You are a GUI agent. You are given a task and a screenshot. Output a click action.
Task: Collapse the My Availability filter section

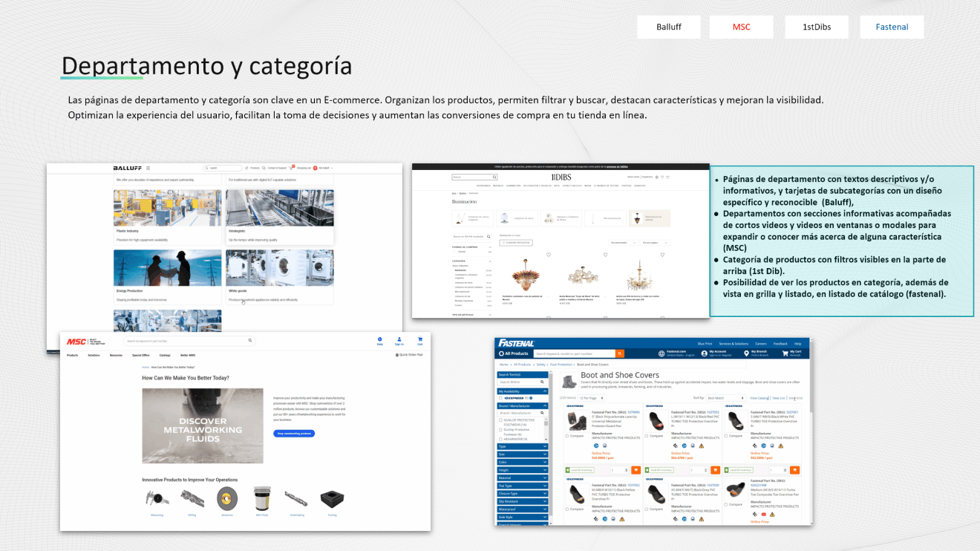click(x=523, y=391)
